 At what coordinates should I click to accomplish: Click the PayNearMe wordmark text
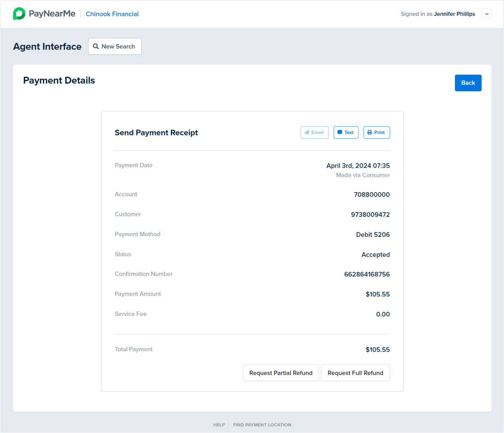pos(52,14)
